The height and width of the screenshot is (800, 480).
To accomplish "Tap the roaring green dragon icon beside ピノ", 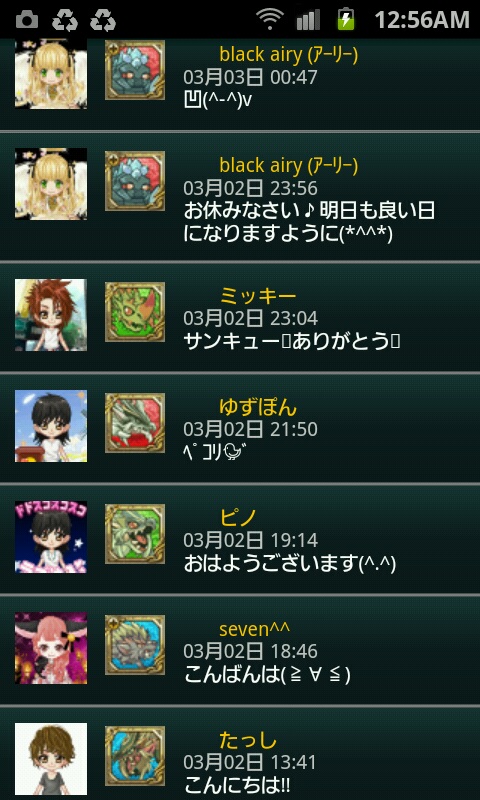I will click(x=135, y=534).
